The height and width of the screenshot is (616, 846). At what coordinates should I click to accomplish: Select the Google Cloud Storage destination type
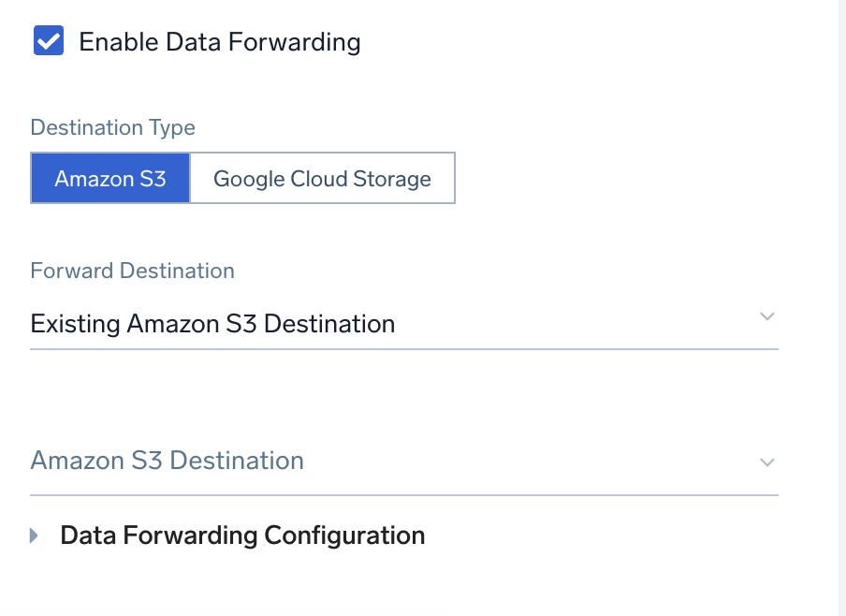[322, 178]
